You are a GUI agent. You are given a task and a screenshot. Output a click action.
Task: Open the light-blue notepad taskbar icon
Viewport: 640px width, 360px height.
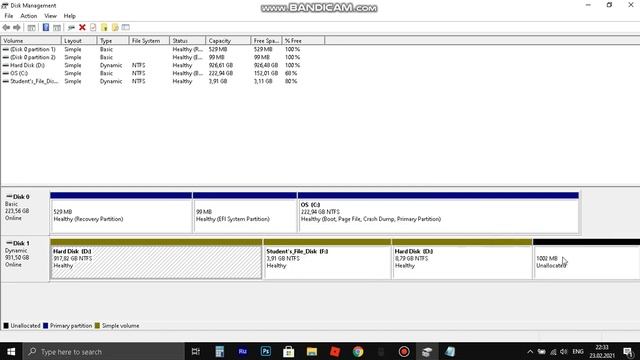pos(450,351)
